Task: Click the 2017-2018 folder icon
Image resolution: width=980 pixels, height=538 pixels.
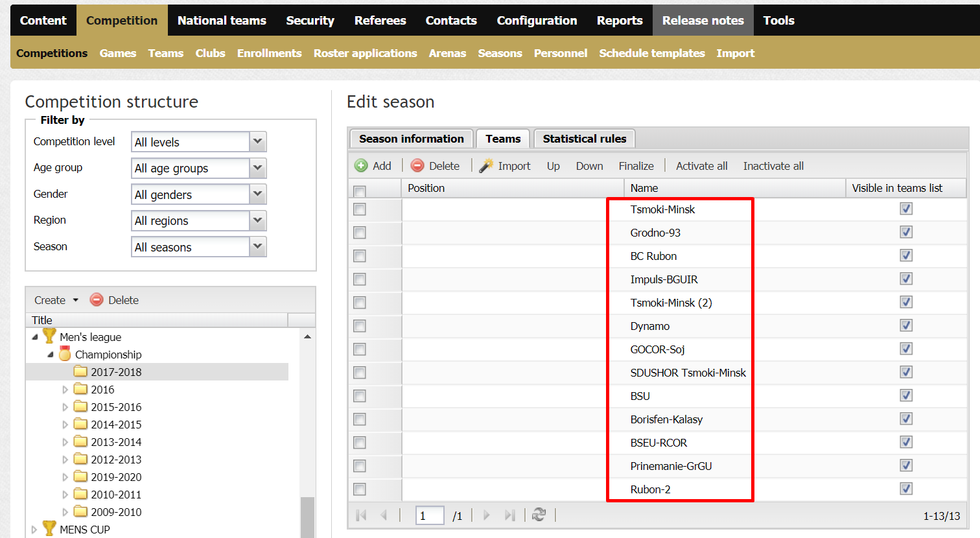Action: tap(80, 371)
